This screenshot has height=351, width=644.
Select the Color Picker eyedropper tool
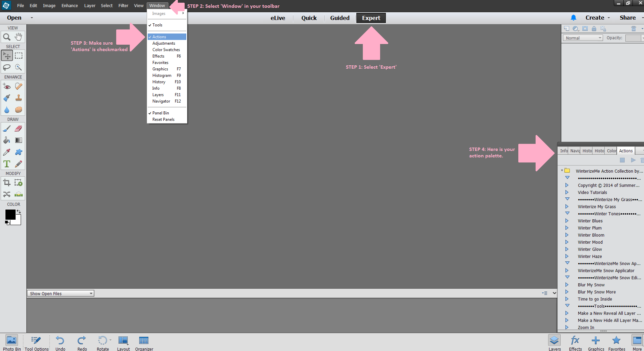coord(7,152)
